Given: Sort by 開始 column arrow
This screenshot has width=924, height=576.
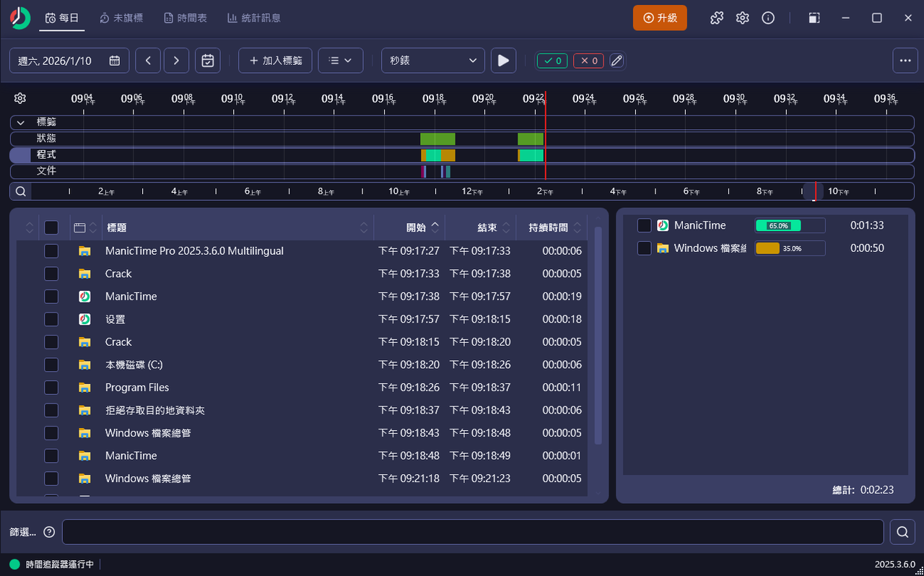Looking at the screenshot, I should pos(435,226).
